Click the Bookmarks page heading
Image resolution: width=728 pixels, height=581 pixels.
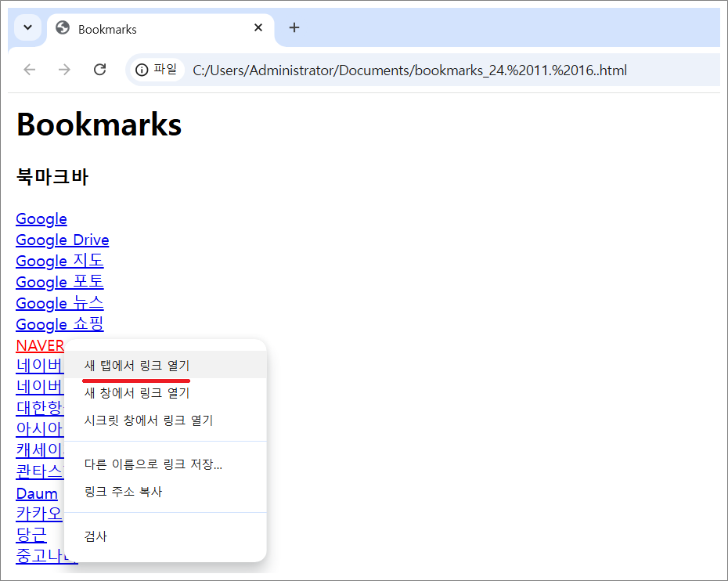coord(99,125)
